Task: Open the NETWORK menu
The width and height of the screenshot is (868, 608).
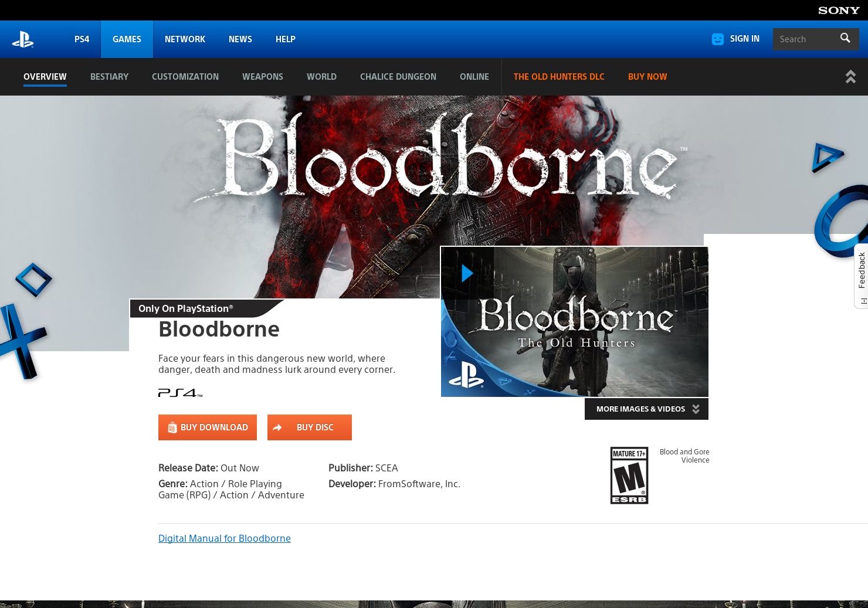Action: 185,39
